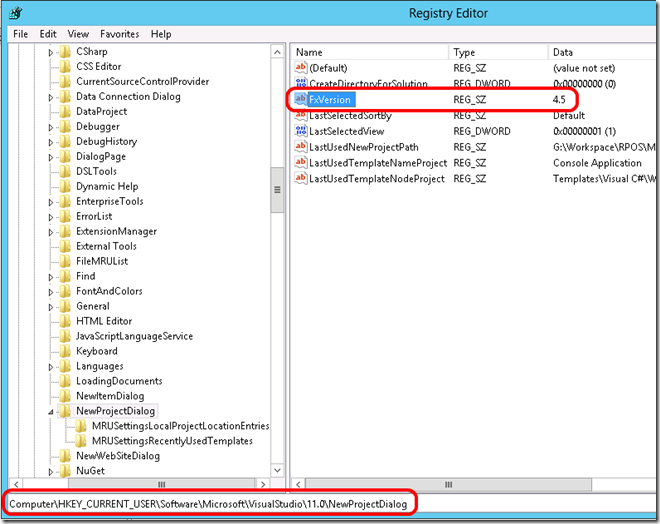Click the HTML Editor folder icon
660x524 pixels.
click(x=65, y=321)
